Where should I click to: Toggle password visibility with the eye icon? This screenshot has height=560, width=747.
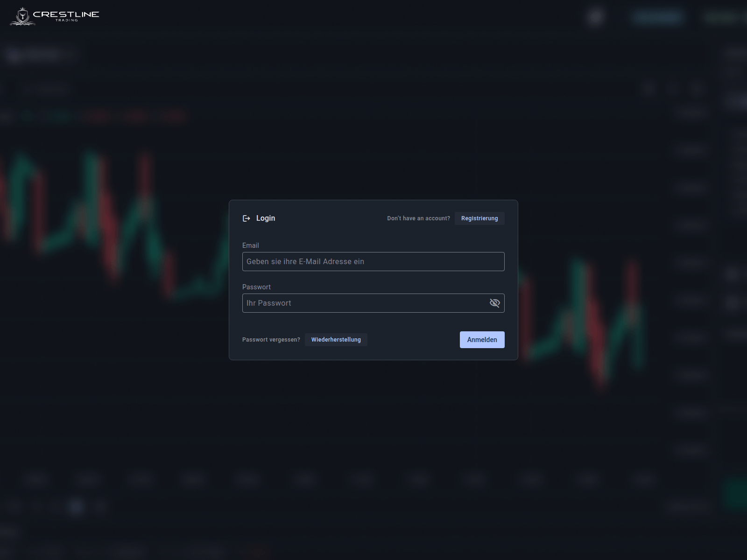click(495, 303)
